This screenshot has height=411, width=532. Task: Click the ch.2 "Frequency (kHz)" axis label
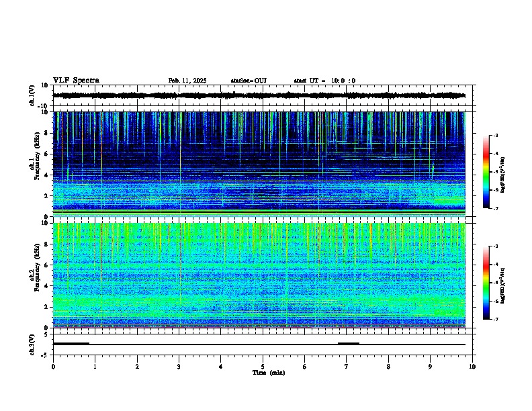[x=37, y=267]
